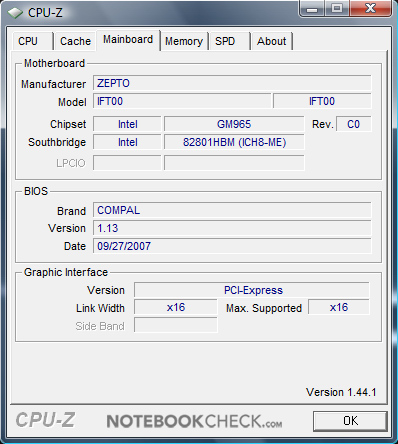
Task: Open the Cache tab
Action: pos(75,41)
